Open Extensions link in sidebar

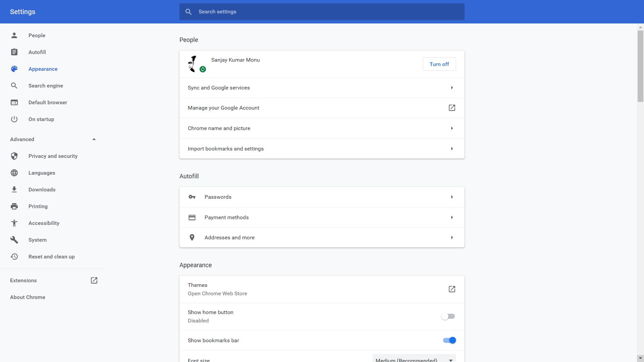point(23,280)
